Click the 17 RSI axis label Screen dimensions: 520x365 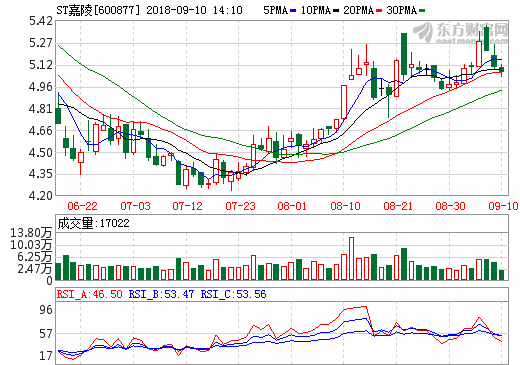click(x=46, y=356)
